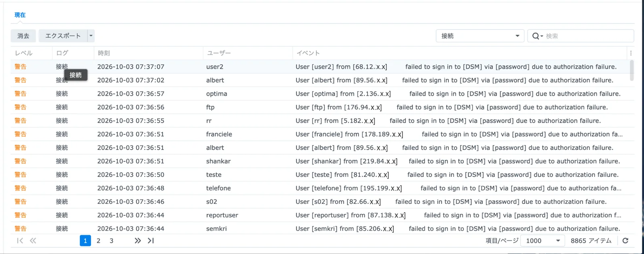Go to last page of log entries
This screenshot has height=254, width=644.
151,241
